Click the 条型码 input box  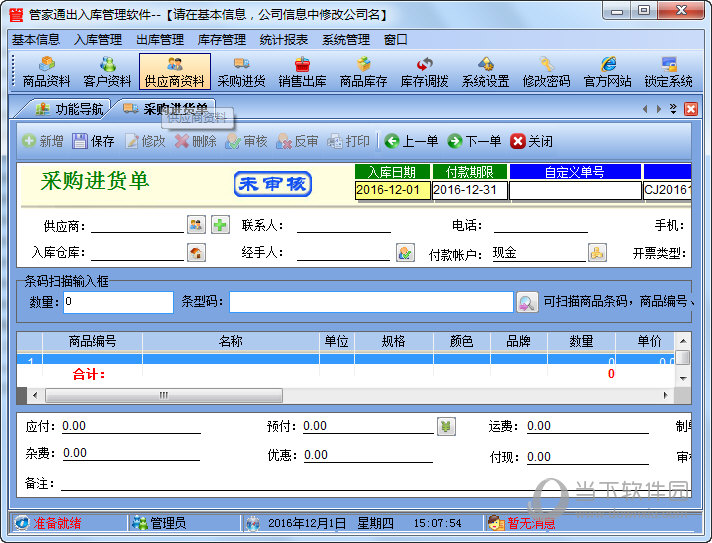(x=371, y=302)
